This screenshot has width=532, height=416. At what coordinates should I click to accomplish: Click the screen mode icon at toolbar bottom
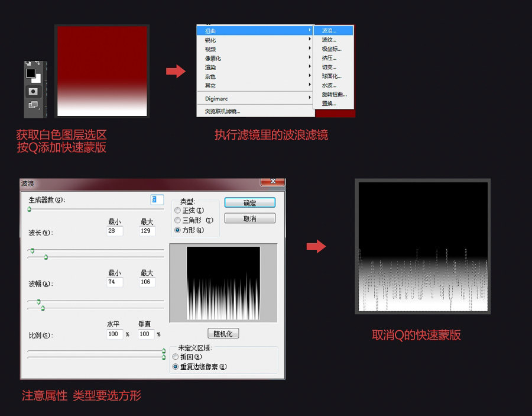(x=33, y=105)
